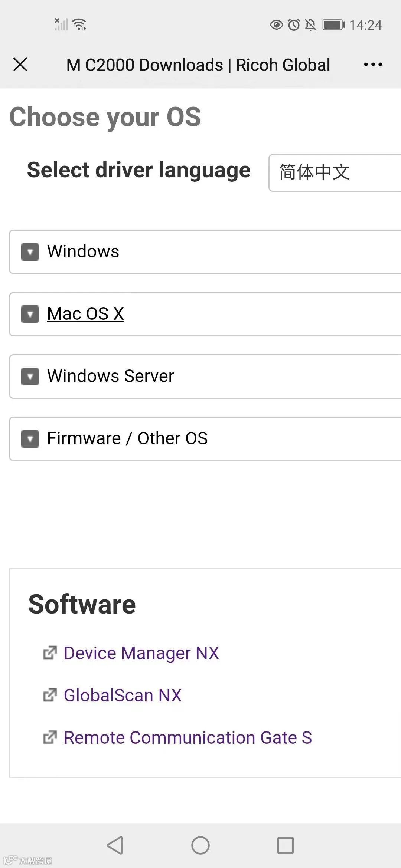Tap the Wi-Fi signal icon in status bar

click(79, 24)
